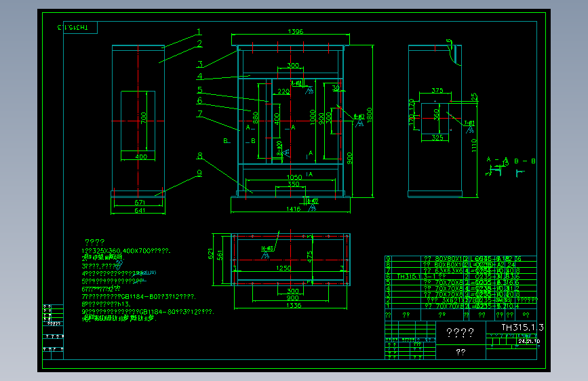Select the 1416 base width dimension
This screenshot has height=381, width=588.
coord(293,209)
